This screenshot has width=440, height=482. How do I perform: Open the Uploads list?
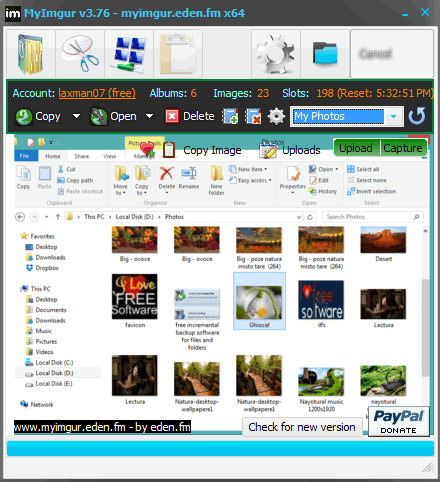click(290, 150)
